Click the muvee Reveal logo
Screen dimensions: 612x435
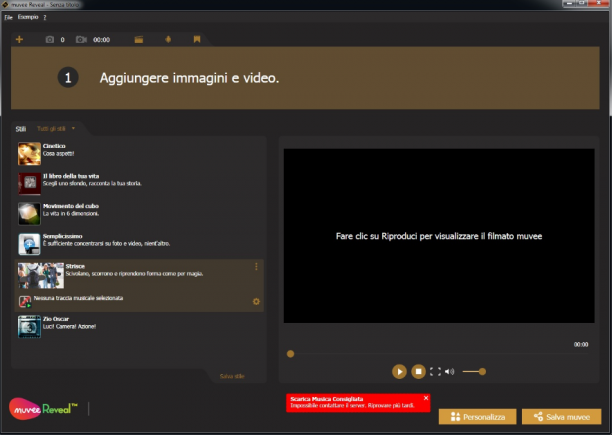point(43,409)
